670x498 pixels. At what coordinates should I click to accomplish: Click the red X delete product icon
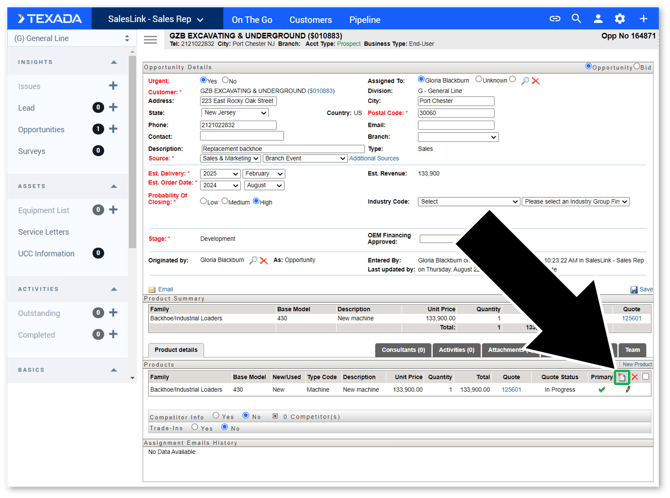tap(634, 377)
